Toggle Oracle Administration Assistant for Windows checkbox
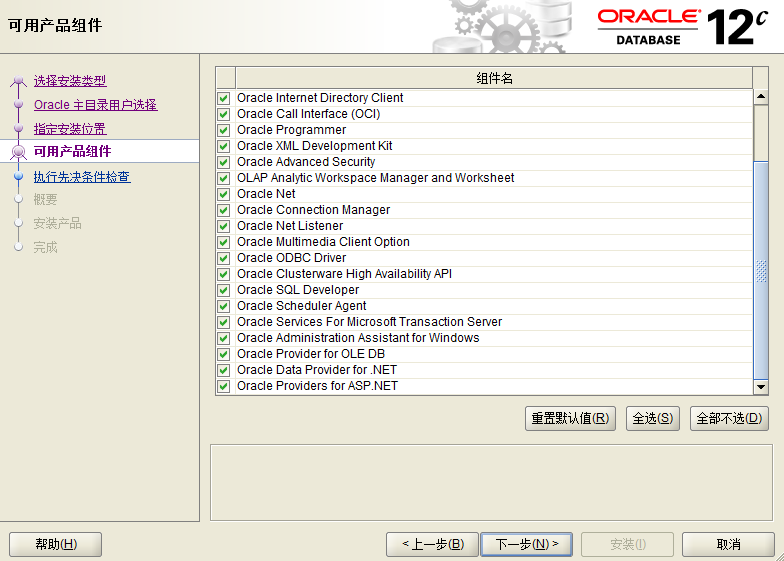 point(224,338)
